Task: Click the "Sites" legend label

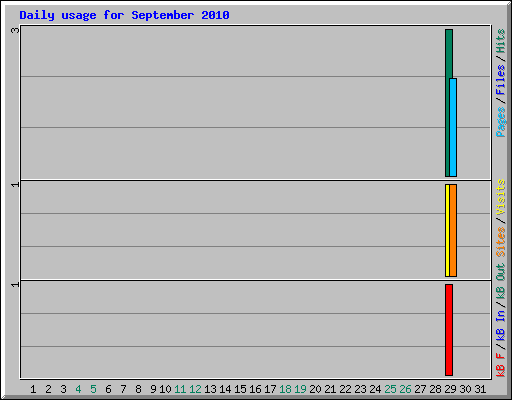Action: point(500,241)
